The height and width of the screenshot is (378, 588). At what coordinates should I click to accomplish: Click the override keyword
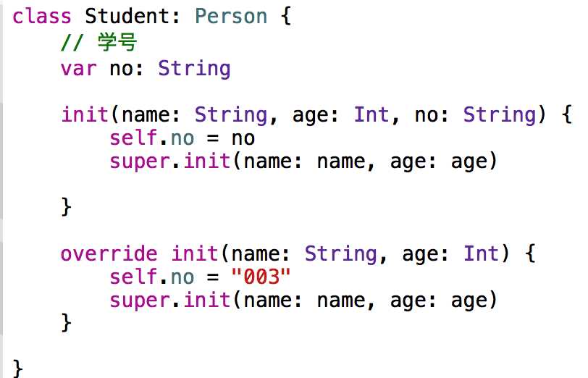pyautogui.click(x=109, y=253)
